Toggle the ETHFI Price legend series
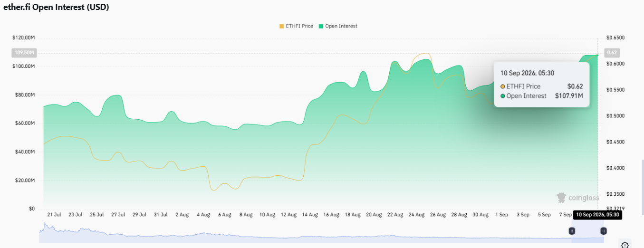Image resolution: width=644 pixels, height=248 pixels. click(x=296, y=26)
